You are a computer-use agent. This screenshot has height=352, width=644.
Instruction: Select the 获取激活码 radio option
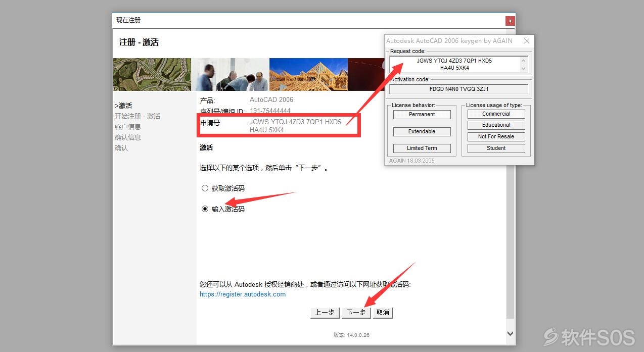tap(205, 188)
